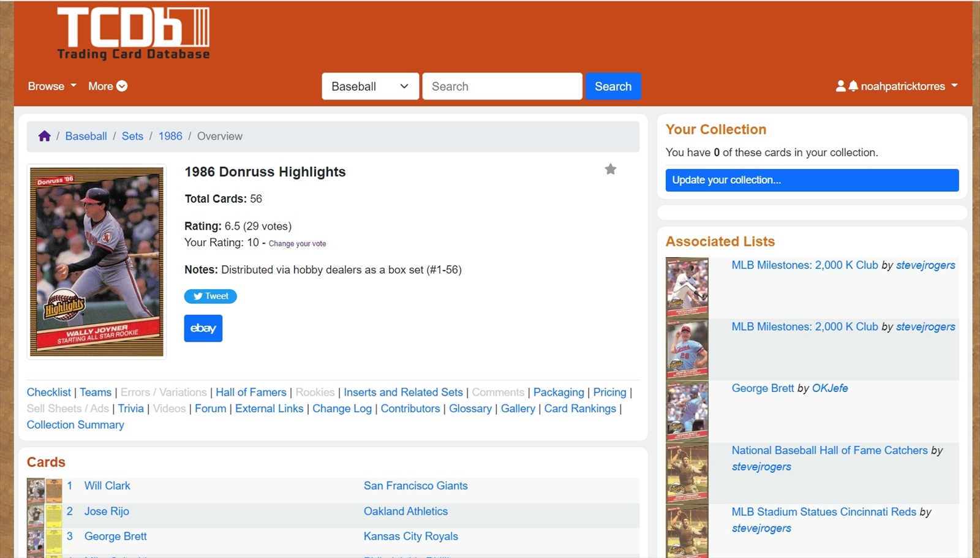
Task: Open Kansas City Royals team link
Action: pyautogui.click(x=410, y=537)
